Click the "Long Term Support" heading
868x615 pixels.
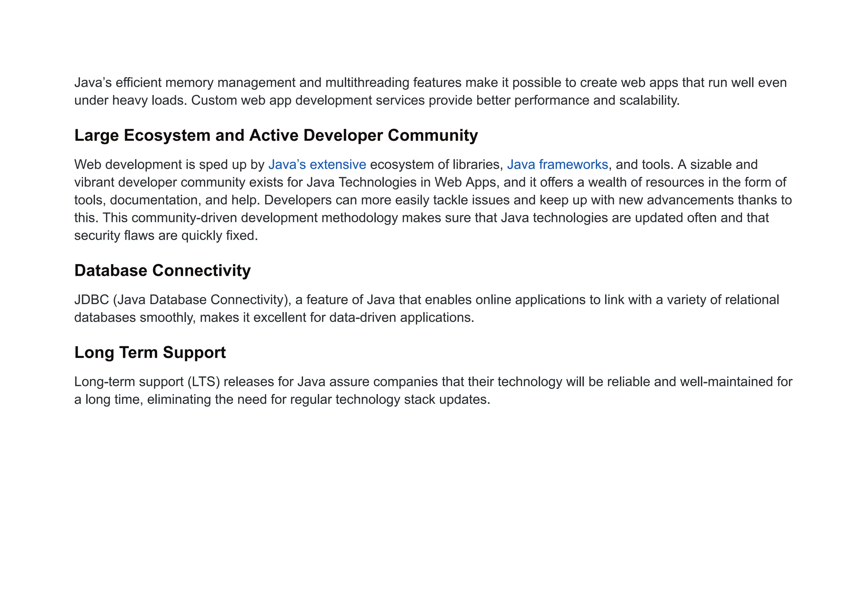coord(150,352)
